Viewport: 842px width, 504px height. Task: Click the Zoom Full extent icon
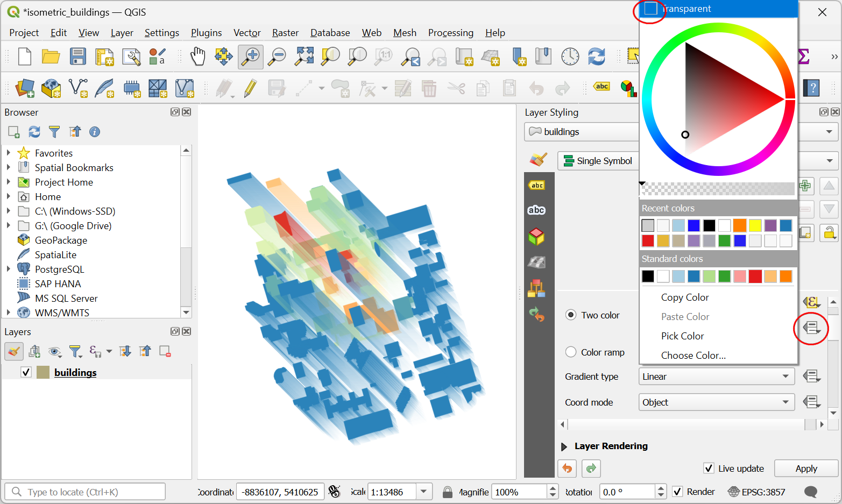pos(304,56)
